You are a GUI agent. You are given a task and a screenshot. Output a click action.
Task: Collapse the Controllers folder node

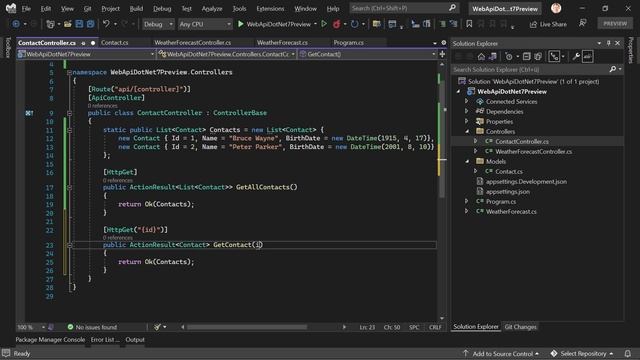coord(467,131)
